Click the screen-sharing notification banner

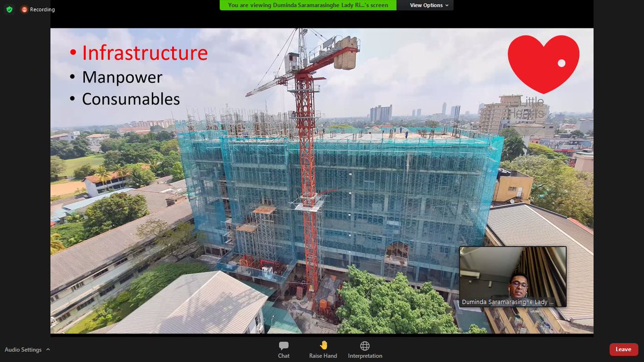(308, 5)
